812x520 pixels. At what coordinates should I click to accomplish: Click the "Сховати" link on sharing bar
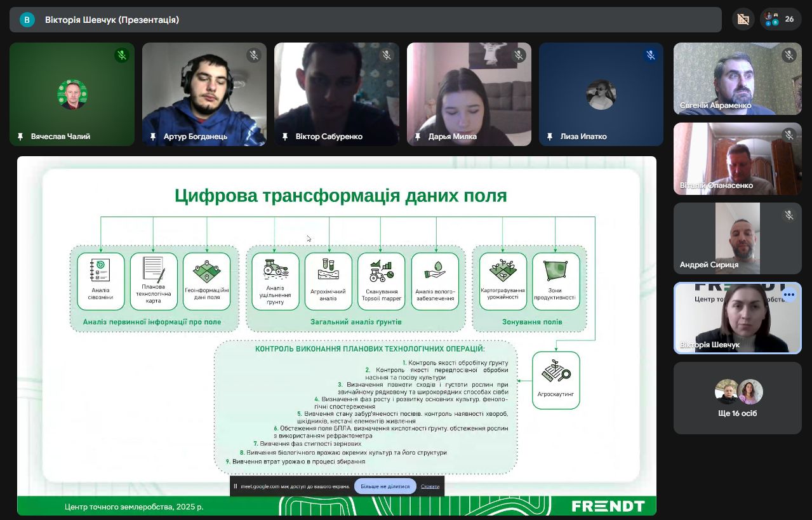pos(430,486)
